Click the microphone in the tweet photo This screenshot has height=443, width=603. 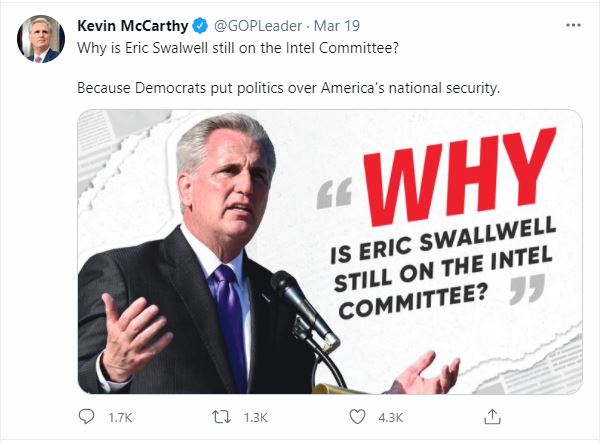coord(300,305)
